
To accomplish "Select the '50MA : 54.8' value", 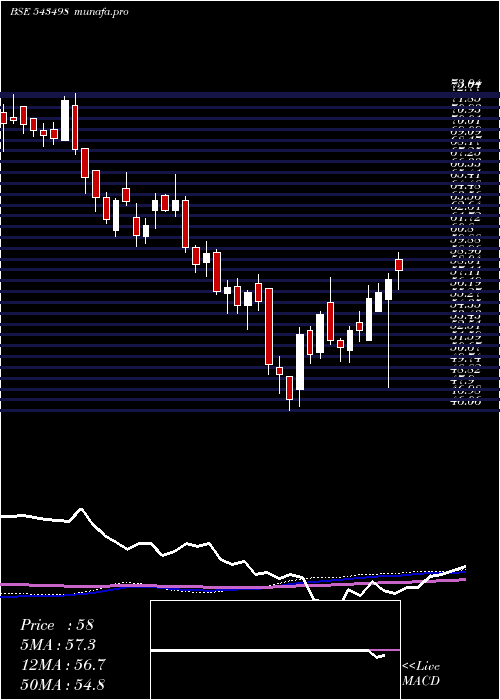I will click(x=63, y=685).
